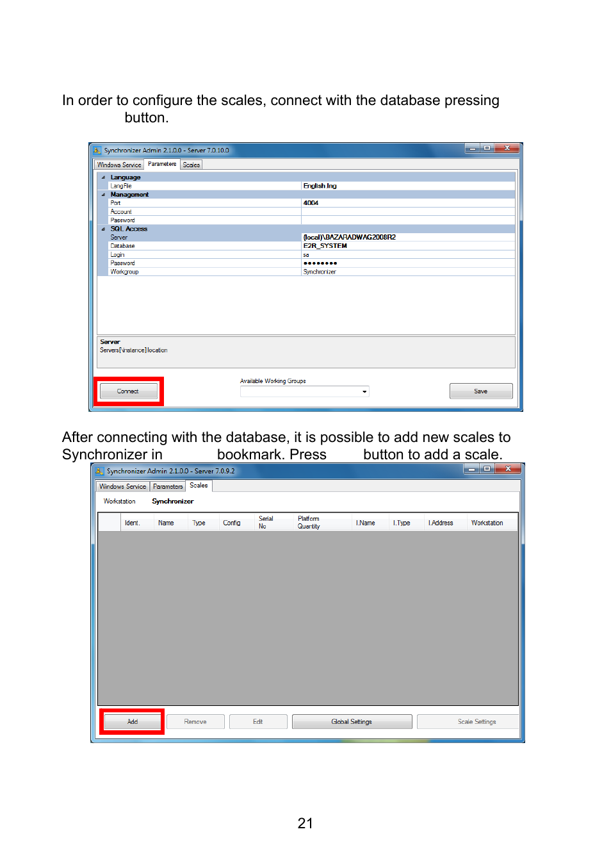The height and width of the screenshot is (868, 611).
Task: Click the Login value sa
Action: [x=408, y=254]
